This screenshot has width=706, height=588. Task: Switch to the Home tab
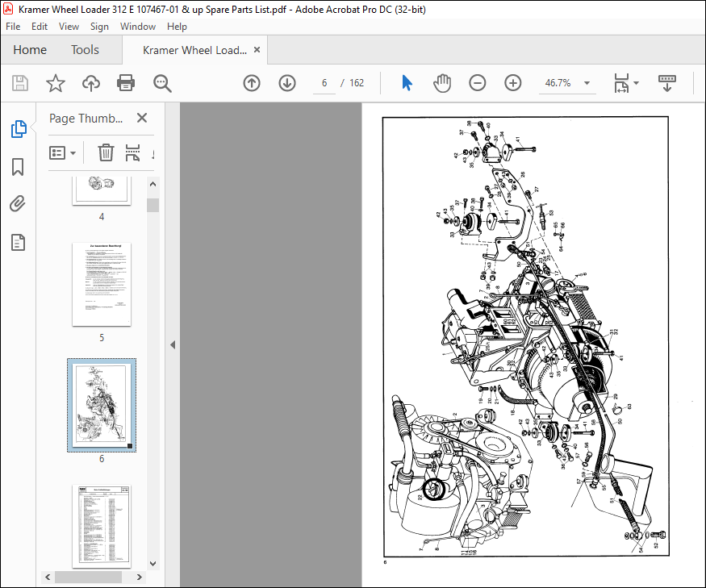tap(30, 49)
